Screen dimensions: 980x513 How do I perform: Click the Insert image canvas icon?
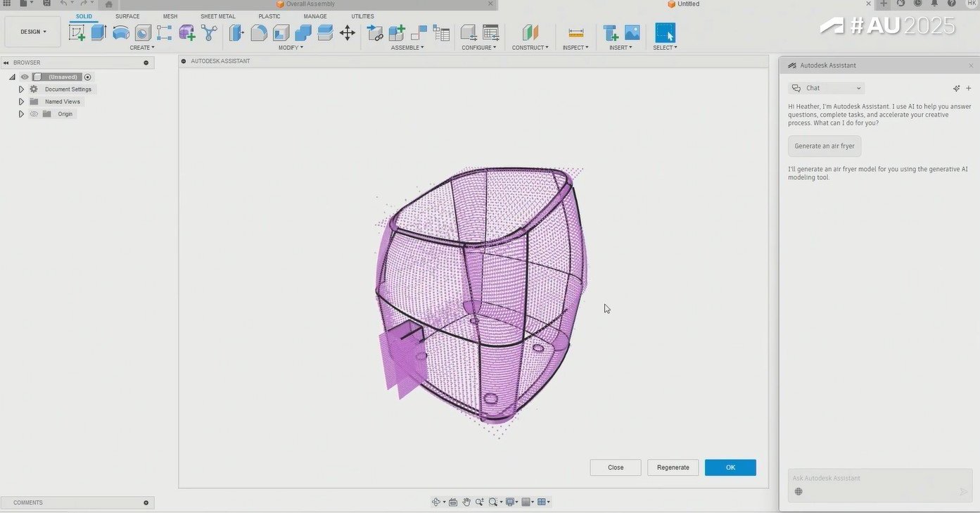coord(632,32)
